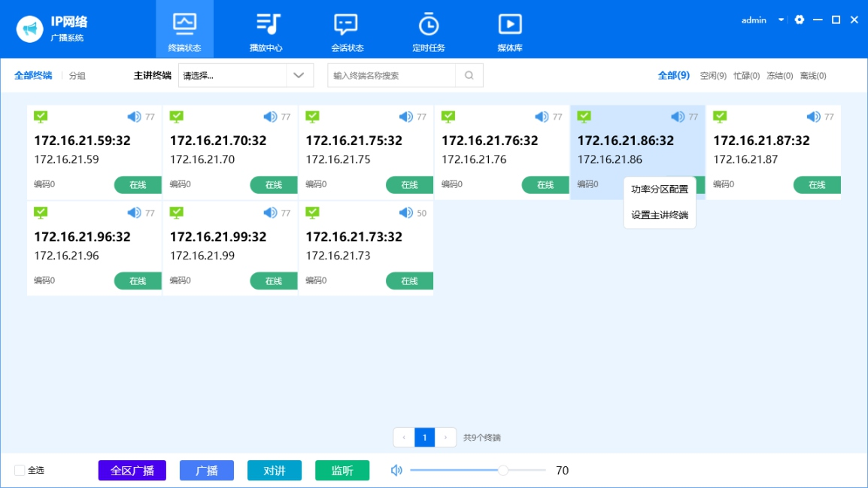Open the 会话状态 chat icon
Image resolution: width=868 pixels, height=488 pixels.
point(346,25)
